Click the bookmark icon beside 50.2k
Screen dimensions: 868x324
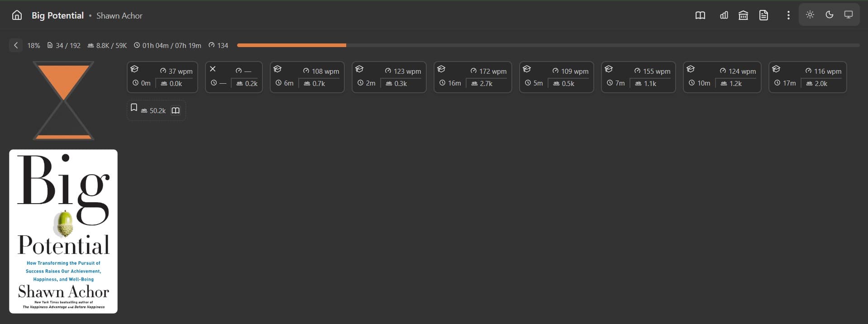(134, 107)
